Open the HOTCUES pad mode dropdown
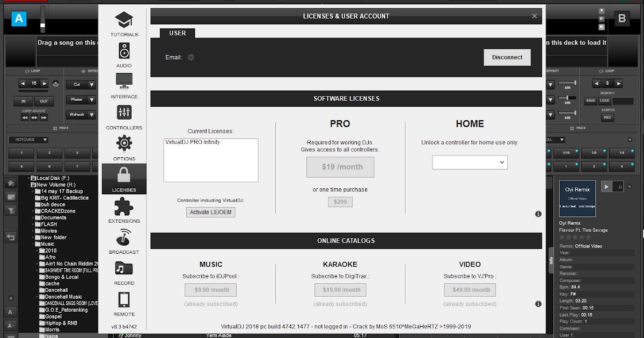 [28, 140]
